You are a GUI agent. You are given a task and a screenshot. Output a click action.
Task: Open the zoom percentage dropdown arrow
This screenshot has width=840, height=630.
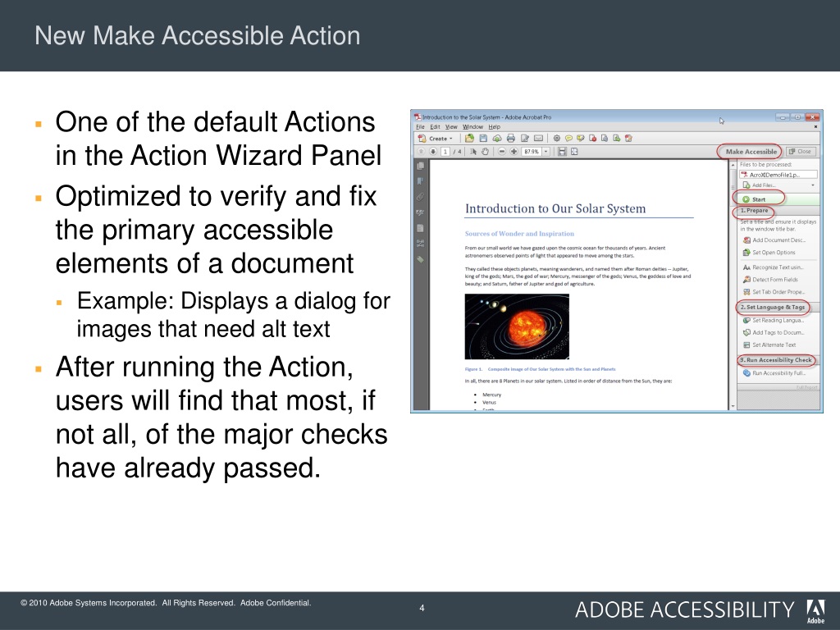tap(546, 152)
